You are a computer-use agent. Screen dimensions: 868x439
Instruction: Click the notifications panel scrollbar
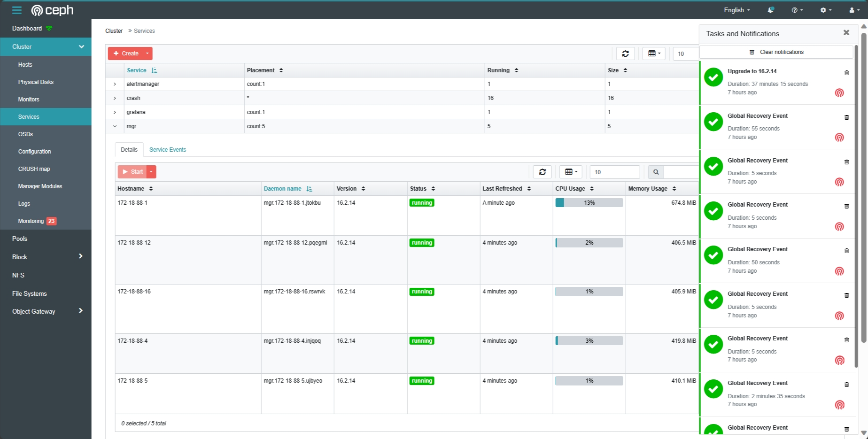tap(856, 207)
